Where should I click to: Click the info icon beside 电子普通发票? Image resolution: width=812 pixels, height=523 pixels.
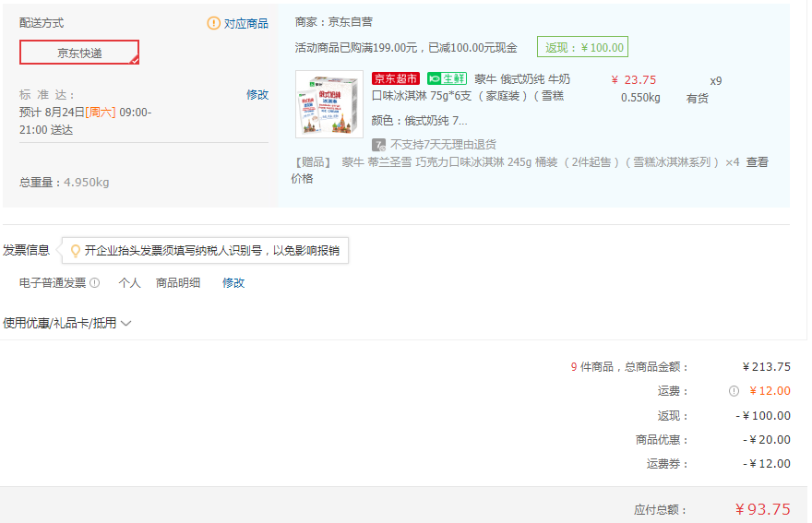pyautogui.click(x=94, y=283)
